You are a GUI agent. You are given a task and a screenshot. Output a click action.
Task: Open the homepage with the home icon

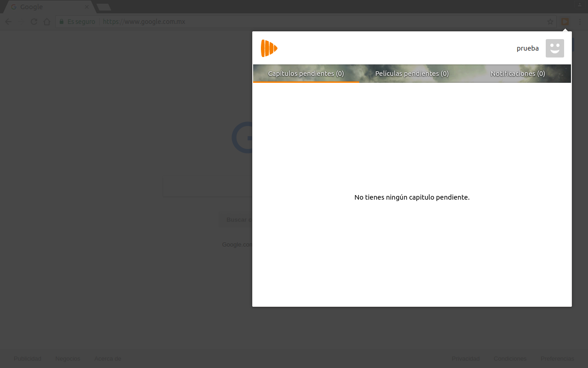tap(46, 21)
